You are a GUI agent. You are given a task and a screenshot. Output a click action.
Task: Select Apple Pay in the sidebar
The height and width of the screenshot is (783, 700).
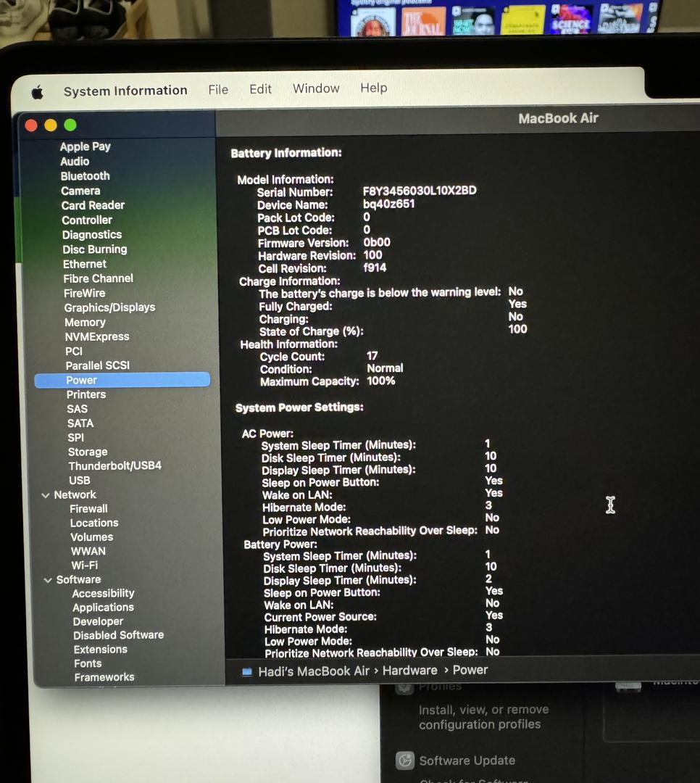coord(85,146)
